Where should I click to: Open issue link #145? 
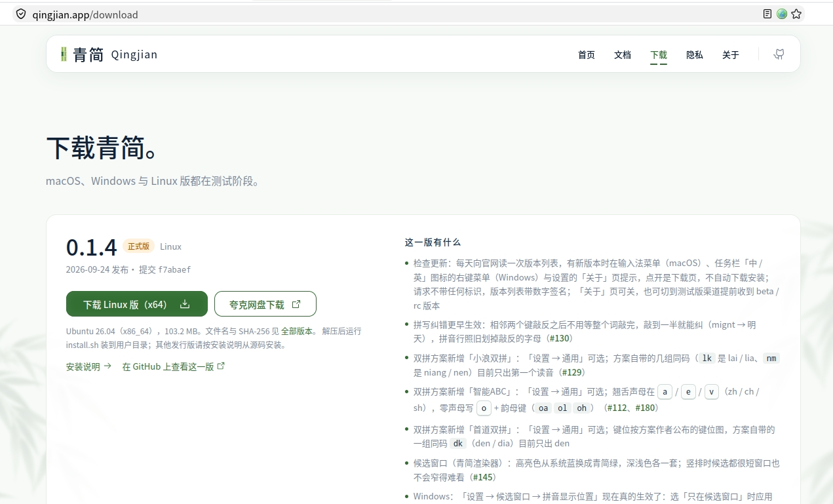(482, 477)
